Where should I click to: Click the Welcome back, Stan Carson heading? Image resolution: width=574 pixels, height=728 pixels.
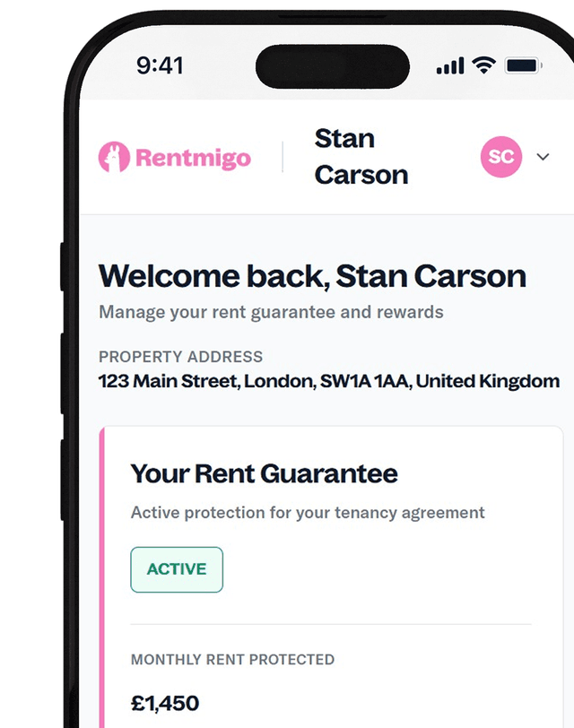[x=312, y=276]
